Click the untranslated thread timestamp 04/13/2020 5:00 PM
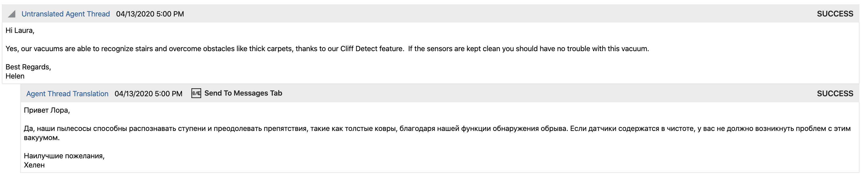This screenshot has width=868, height=176. coord(150,14)
